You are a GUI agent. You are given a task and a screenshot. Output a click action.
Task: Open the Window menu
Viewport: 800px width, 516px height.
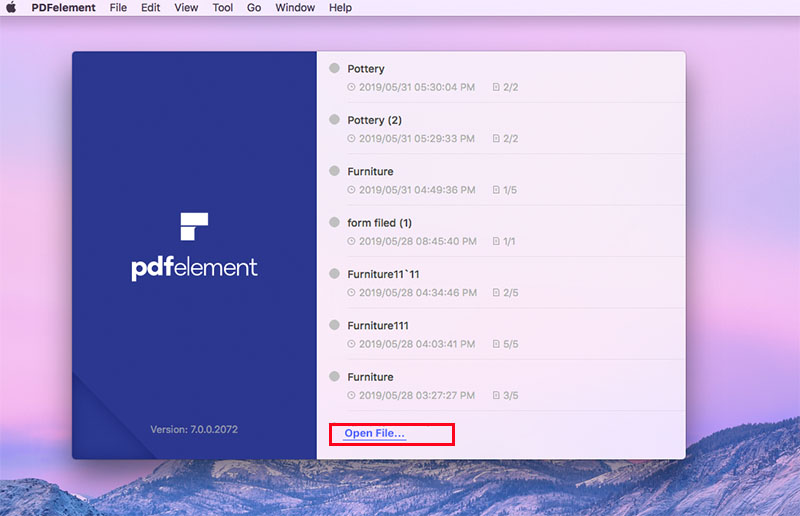click(295, 8)
